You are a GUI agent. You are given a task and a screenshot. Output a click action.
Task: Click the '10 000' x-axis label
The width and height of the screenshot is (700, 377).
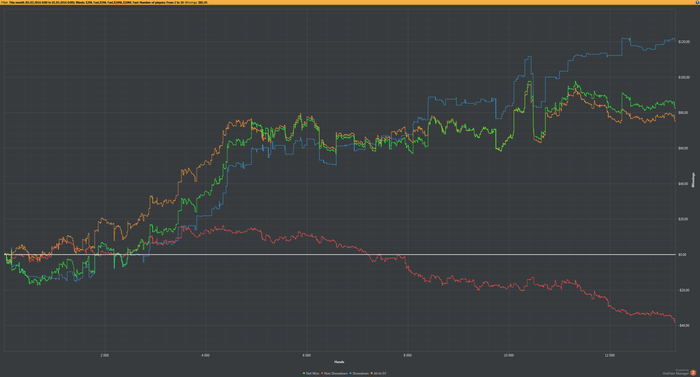(508, 356)
